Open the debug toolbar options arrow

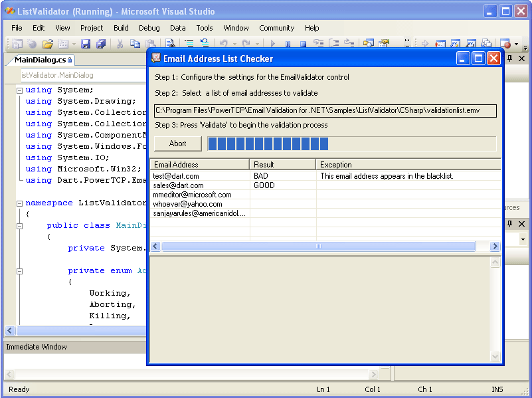coord(525,47)
